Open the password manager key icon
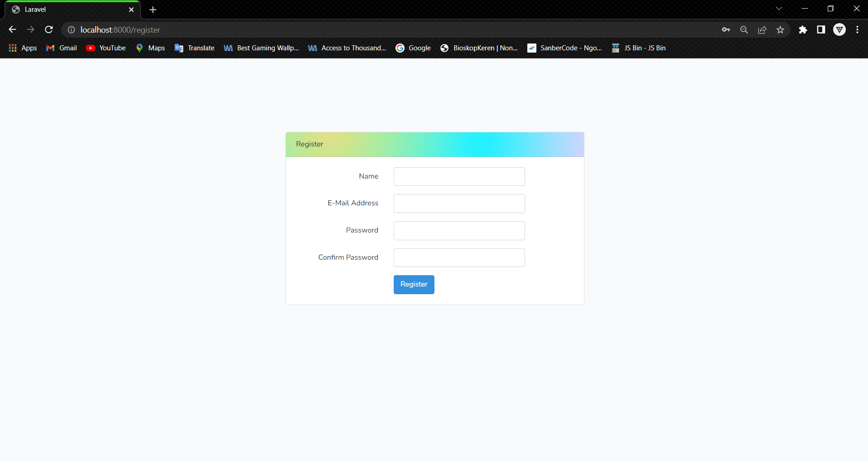This screenshot has height=461, width=868. point(726,29)
